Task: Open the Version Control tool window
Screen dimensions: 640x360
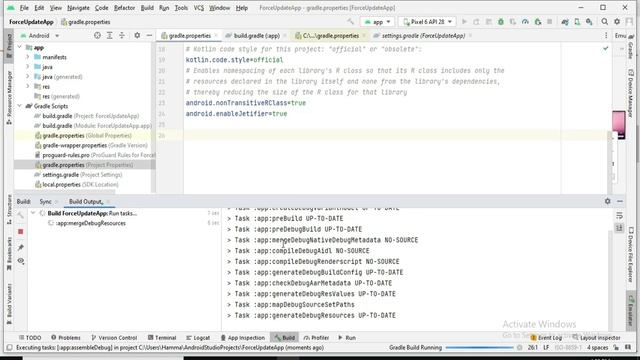Action: 114,338
